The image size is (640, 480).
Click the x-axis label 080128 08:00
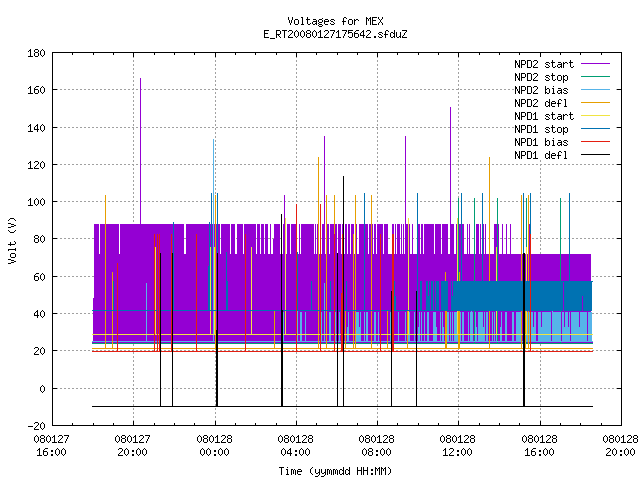(x=376, y=446)
